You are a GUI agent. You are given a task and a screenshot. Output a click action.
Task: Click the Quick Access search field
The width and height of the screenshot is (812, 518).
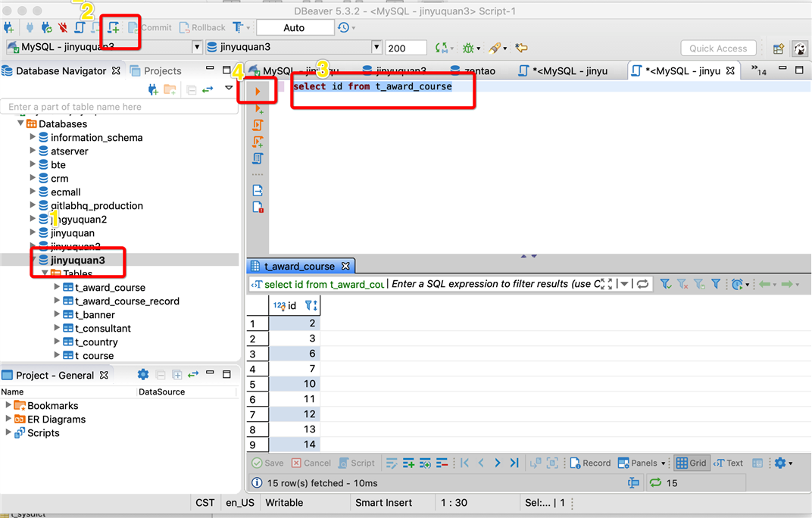(x=718, y=48)
